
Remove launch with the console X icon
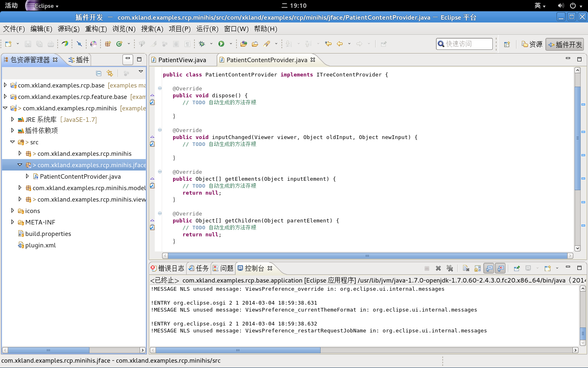[438, 268]
